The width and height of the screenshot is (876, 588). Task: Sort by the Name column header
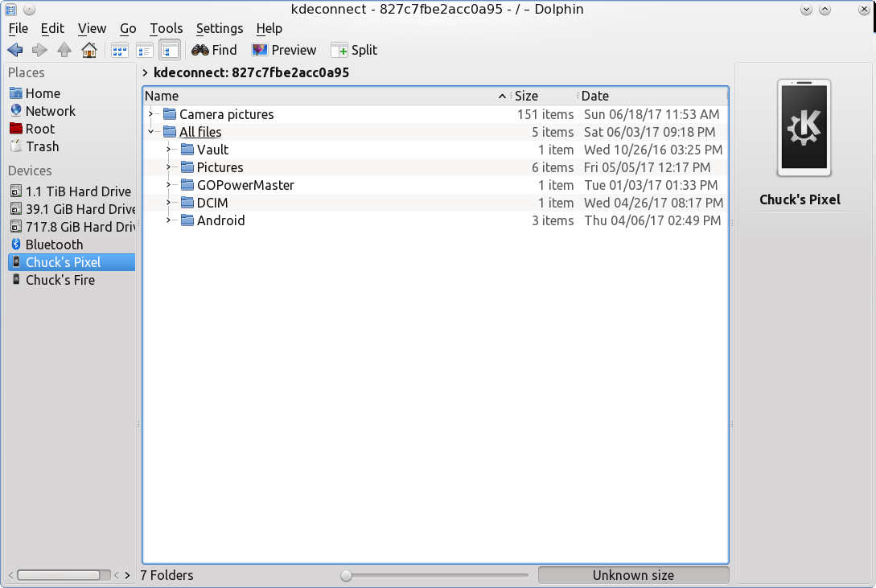327,96
